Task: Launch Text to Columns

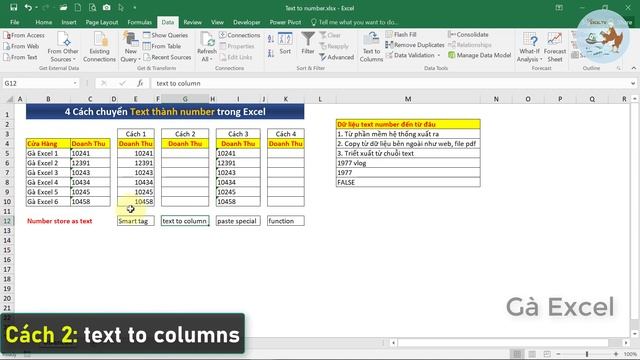Action: click(x=371, y=47)
